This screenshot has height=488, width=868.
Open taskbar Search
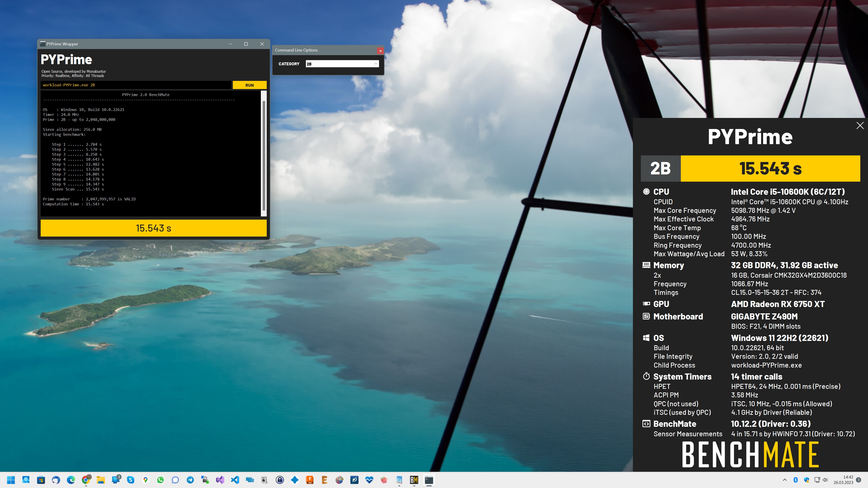tap(26, 480)
